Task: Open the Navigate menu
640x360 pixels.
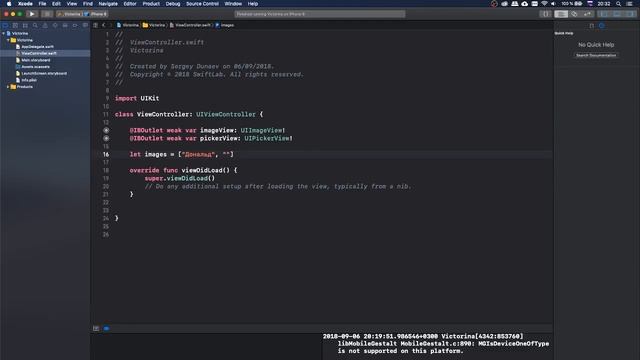Action: [x=108, y=4]
